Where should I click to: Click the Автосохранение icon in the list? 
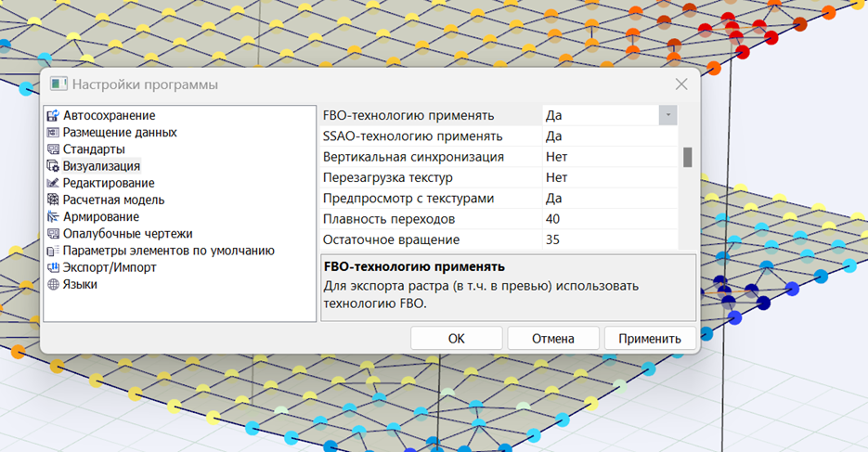pyautogui.click(x=53, y=116)
